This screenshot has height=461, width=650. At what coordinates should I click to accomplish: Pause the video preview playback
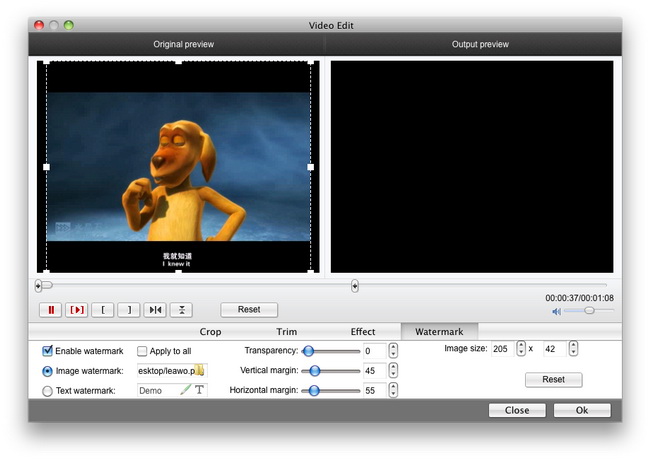click(x=51, y=310)
